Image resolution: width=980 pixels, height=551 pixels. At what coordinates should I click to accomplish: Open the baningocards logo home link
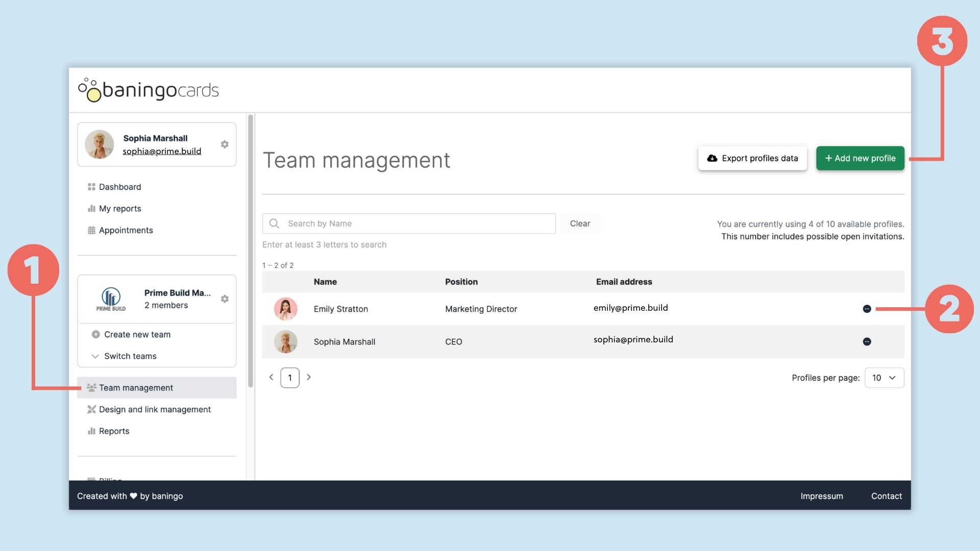[x=149, y=90]
